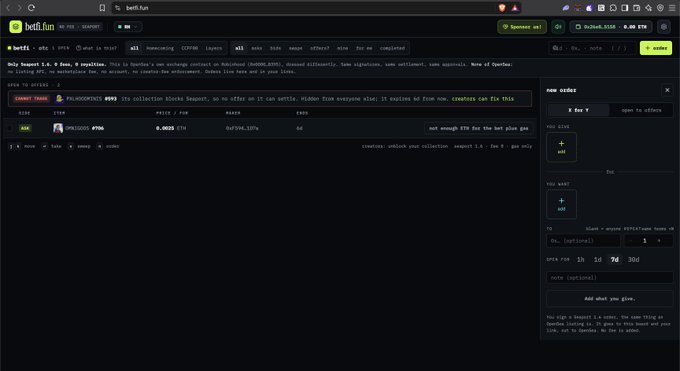The width and height of the screenshot is (680, 371).
Task: Click 'not enough ETH for the bet plus gas'
Action: pyautogui.click(x=478, y=128)
